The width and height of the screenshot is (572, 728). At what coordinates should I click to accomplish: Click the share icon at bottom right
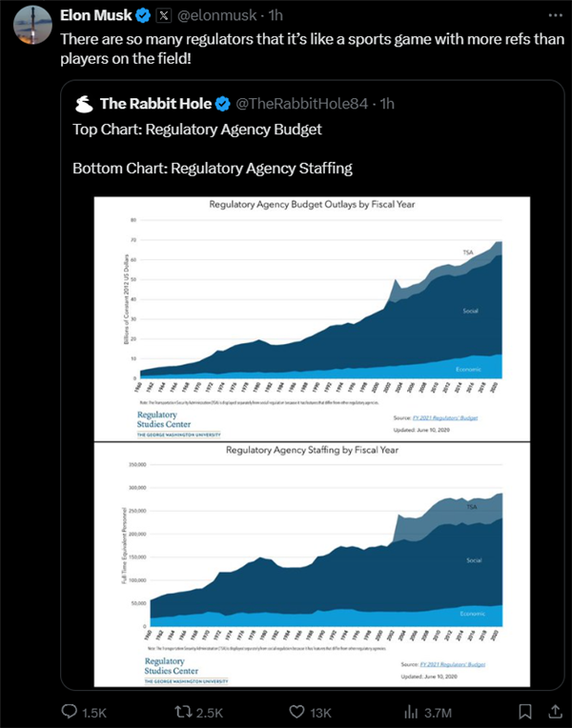[x=556, y=711]
